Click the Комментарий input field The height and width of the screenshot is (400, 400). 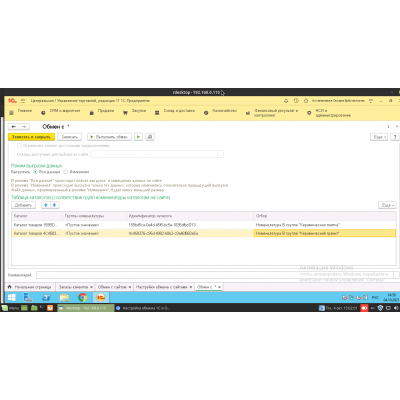215,275
